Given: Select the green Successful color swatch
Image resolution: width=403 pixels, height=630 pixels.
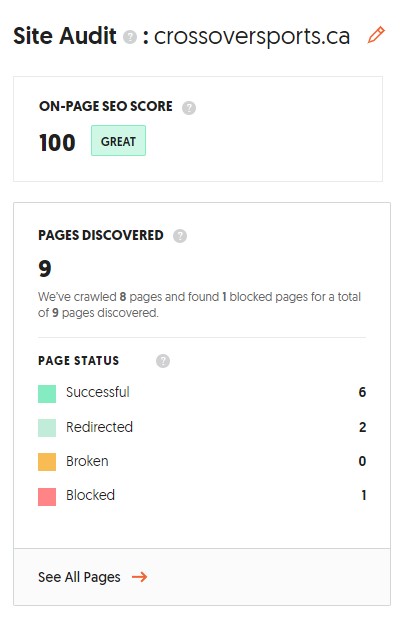Looking at the screenshot, I should click(47, 394).
